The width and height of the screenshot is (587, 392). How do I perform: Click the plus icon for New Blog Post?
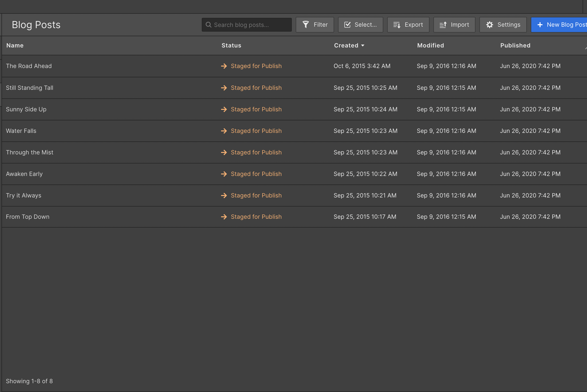540,25
